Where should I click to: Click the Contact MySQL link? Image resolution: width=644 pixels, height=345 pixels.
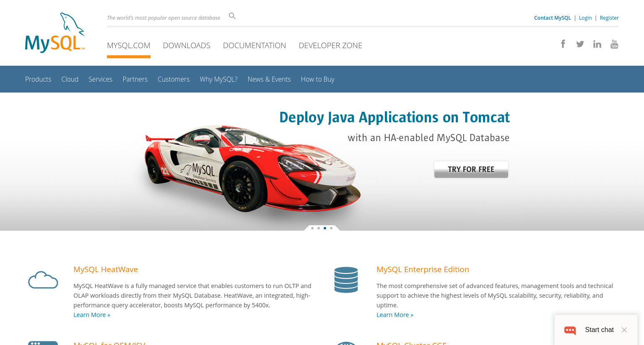(553, 18)
